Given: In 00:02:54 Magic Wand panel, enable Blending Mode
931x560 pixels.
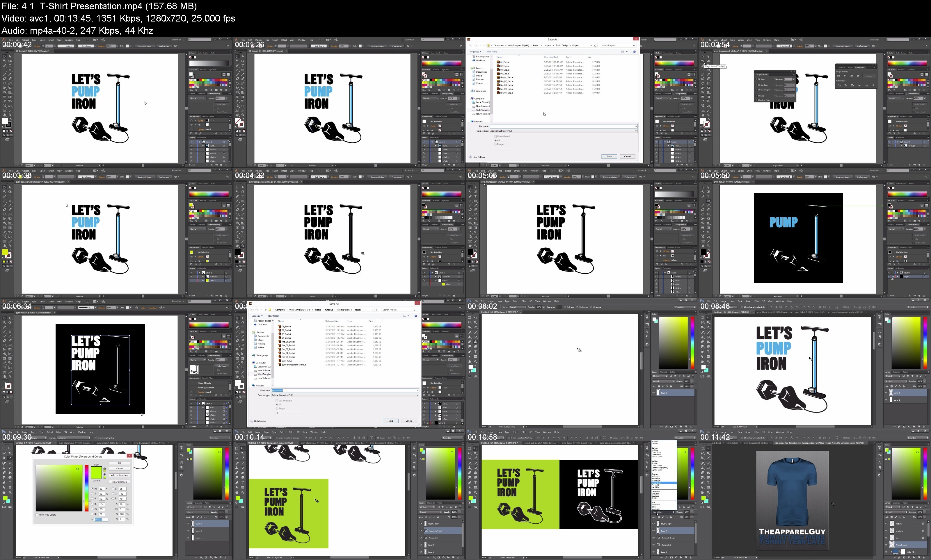Looking at the screenshot, I should click(x=756, y=100).
